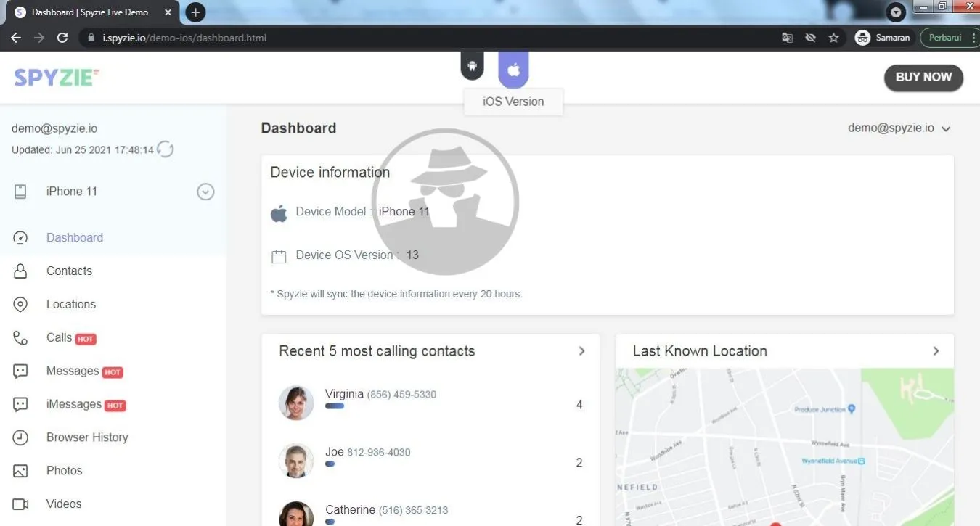Click the phone number 812-936-4030
The image size is (980, 526).
click(379, 453)
